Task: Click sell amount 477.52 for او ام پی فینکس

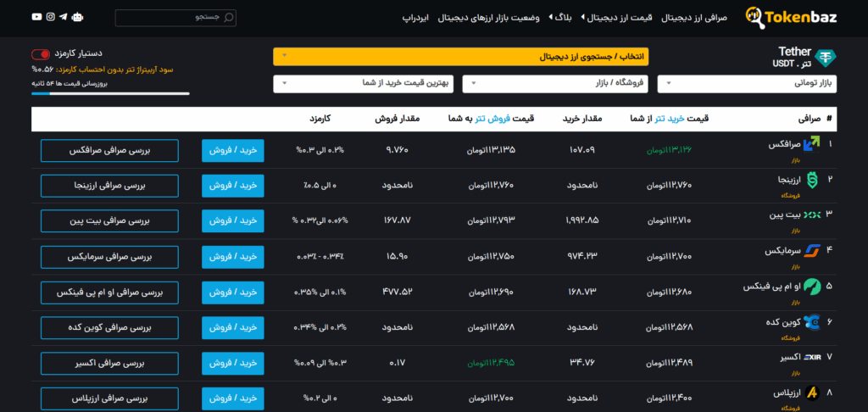Action: tap(397, 292)
